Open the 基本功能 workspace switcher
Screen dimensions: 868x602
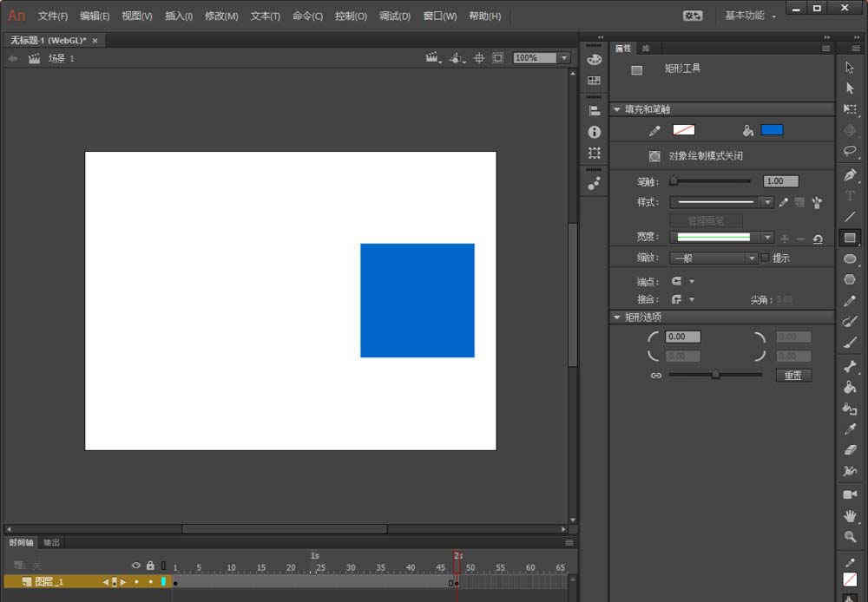(750, 16)
